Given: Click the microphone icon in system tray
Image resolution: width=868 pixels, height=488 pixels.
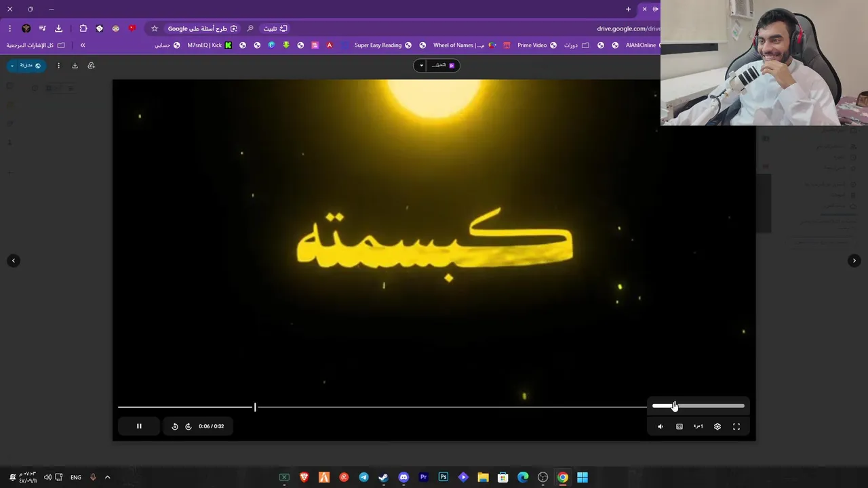Looking at the screenshot, I should coord(93,477).
